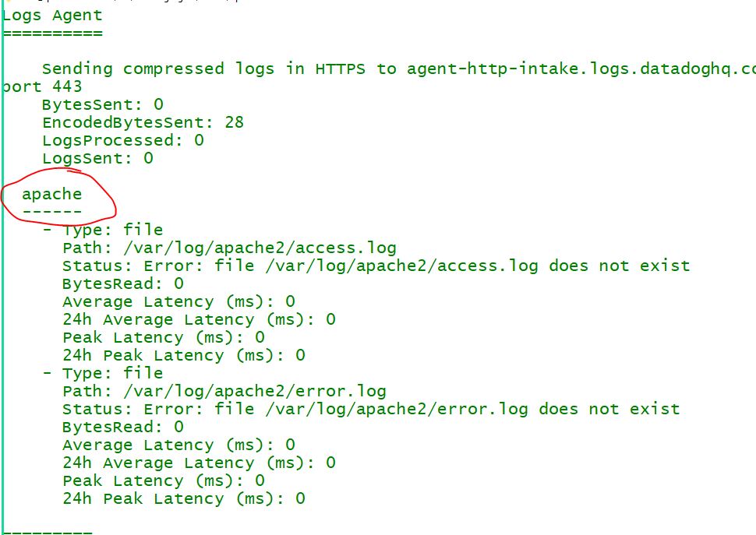Click the last 24h Average Latency line

coord(199,463)
